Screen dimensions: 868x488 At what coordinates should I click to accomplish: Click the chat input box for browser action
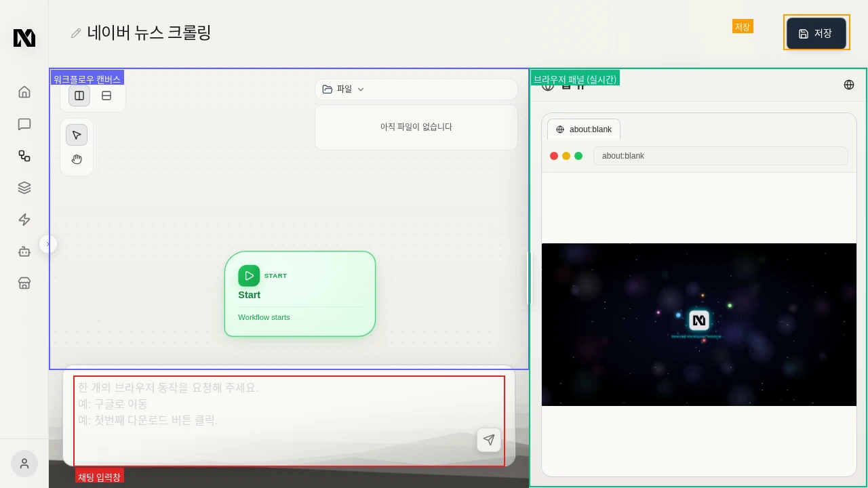(x=271, y=407)
